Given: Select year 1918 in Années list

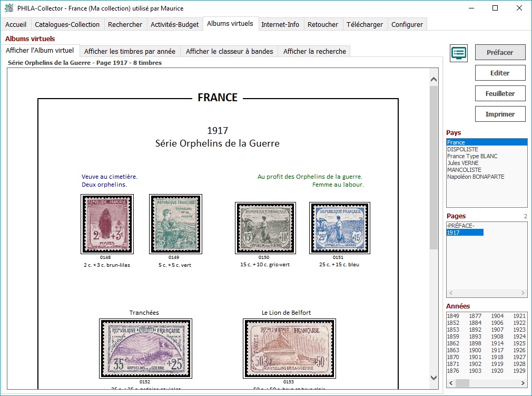Looking at the screenshot, I should coord(497,357).
